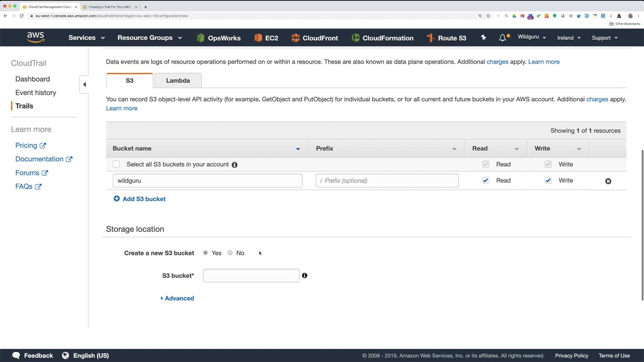Select No for Create a new S3 bucket
This screenshot has width=644, height=362.
(x=230, y=253)
